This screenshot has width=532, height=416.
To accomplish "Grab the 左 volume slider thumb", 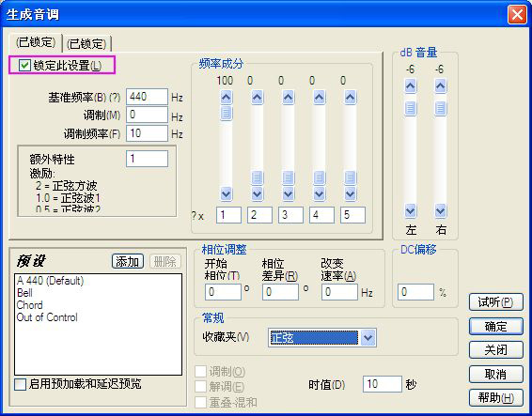I will pyautogui.click(x=410, y=109).
